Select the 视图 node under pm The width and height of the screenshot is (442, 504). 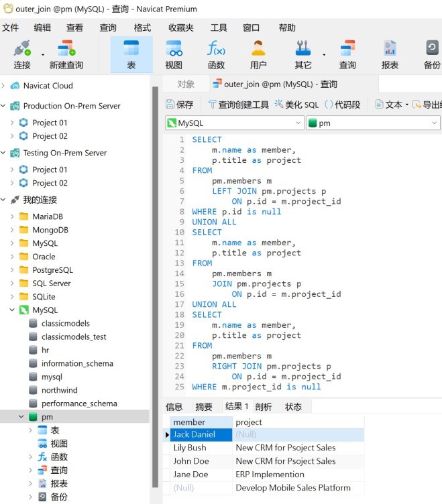59,444
